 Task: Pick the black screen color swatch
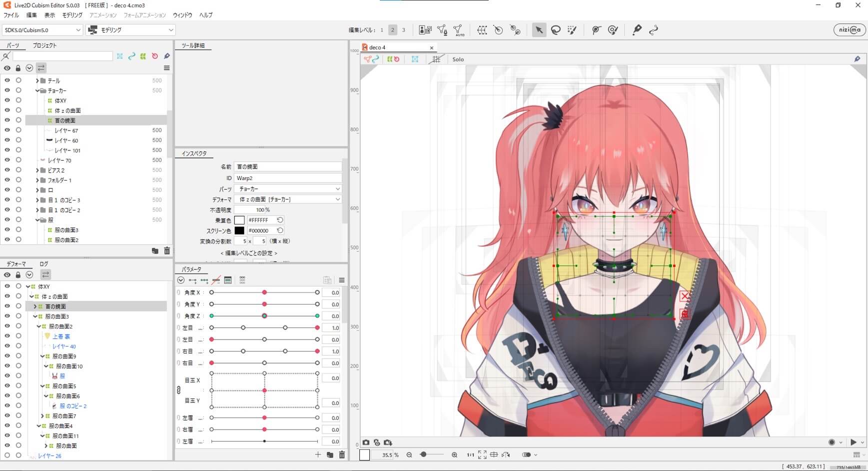click(239, 230)
